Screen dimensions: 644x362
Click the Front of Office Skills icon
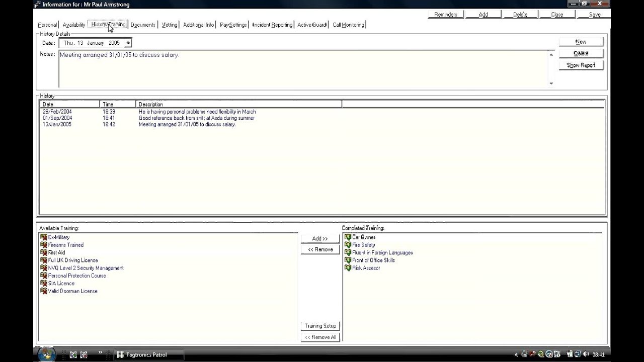pyautogui.click(x=348, y=260)
